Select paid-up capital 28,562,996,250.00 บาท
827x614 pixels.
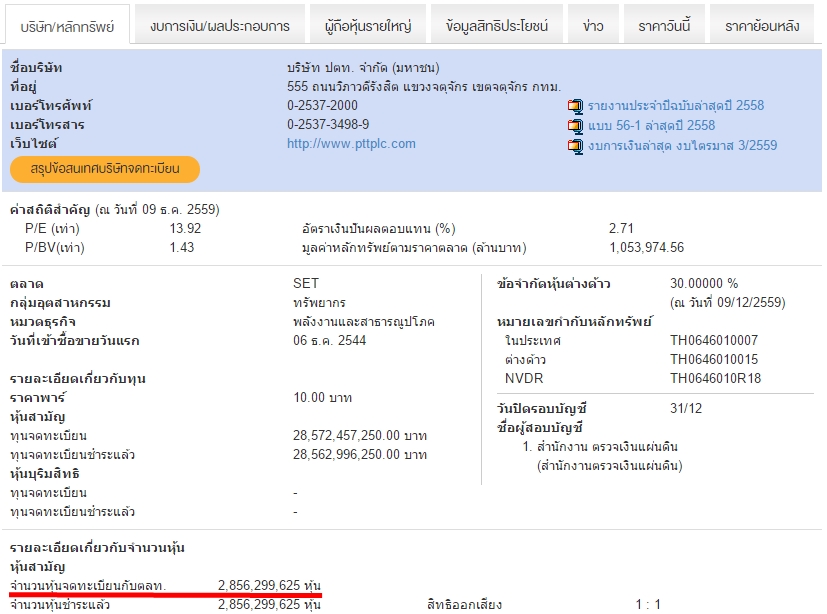(x=360, y=454)
